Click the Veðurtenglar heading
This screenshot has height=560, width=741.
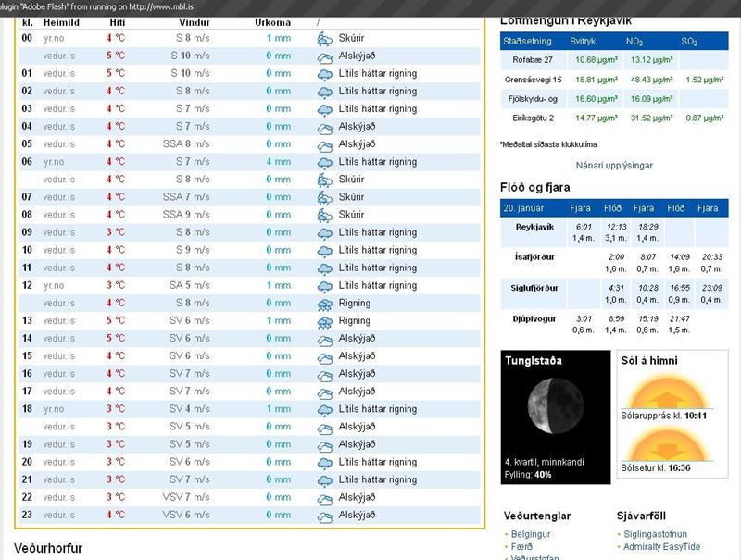[x=537, y=516]
